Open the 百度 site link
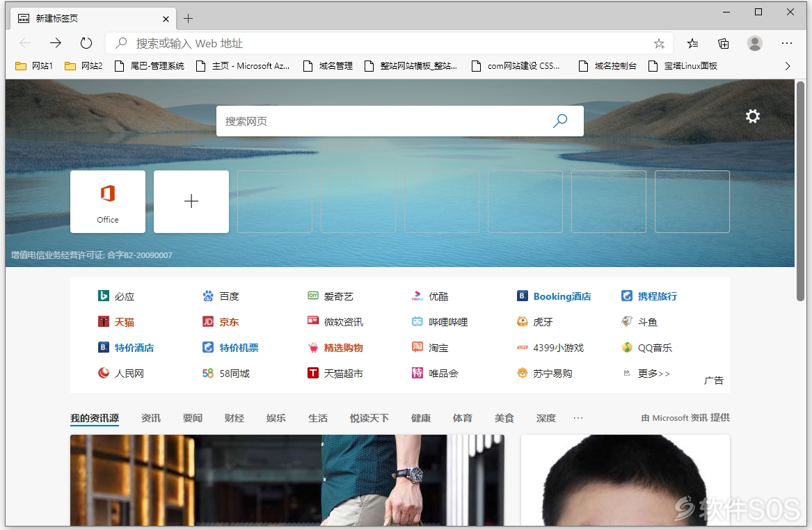Image resolution: width=812 pixels, height=530 pixels. click(x=221, y=296)
